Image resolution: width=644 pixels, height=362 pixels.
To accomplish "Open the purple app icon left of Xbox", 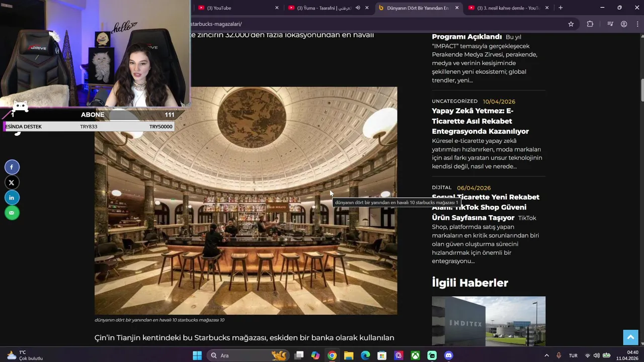I will pyautogui.click(x=398, y=355).
